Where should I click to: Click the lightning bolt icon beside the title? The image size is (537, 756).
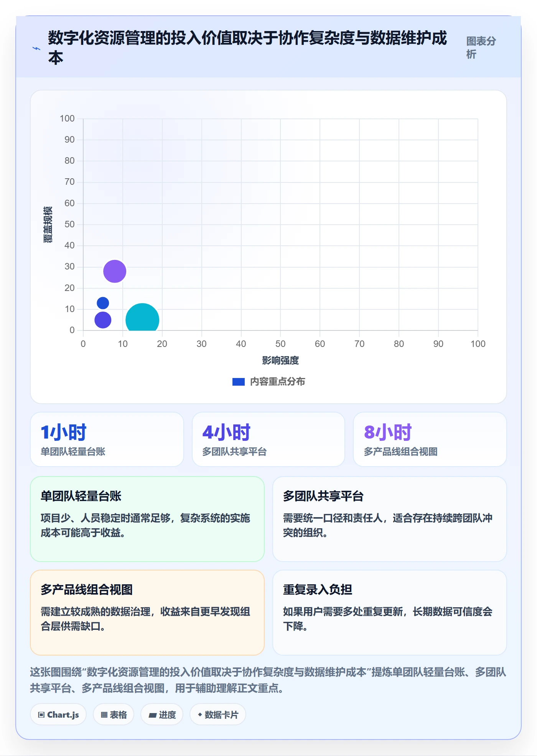tap(36, 48)
